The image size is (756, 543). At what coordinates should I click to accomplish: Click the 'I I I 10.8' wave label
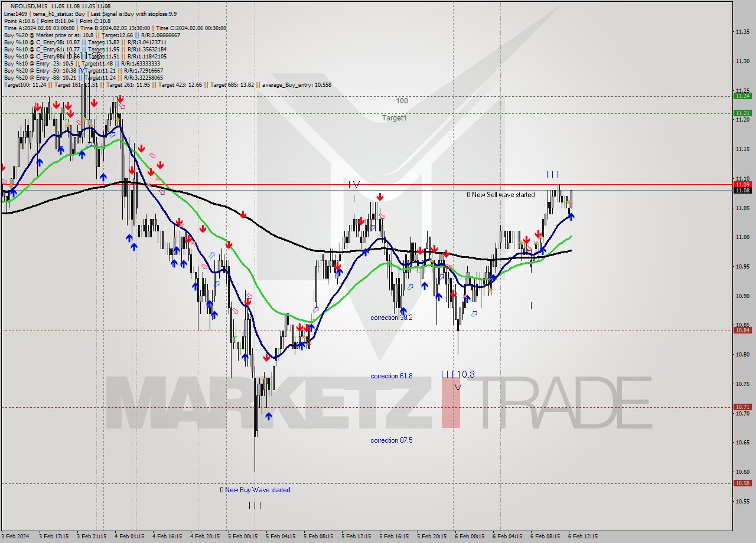tap(458, 374)
